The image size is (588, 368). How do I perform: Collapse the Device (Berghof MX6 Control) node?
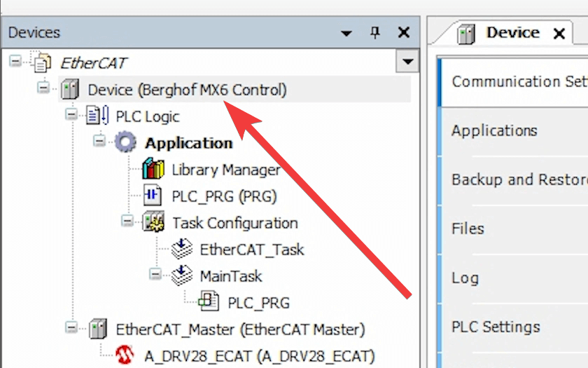(x=43, y=88)
